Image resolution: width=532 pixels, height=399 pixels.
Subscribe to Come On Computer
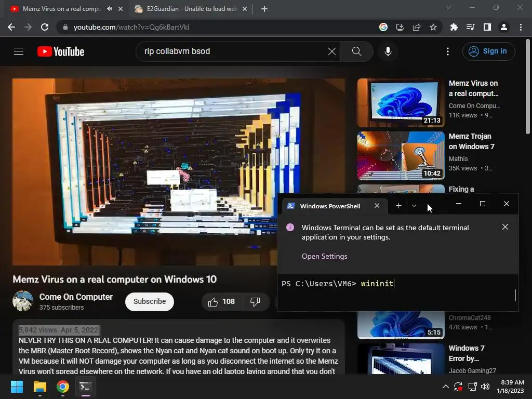150,302
